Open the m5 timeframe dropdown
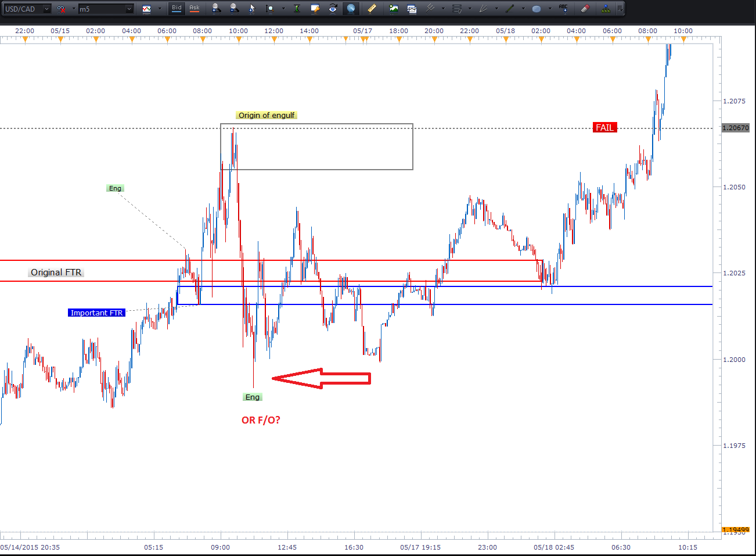The height and width of the screenshot is (556, 756). point(129,9)
